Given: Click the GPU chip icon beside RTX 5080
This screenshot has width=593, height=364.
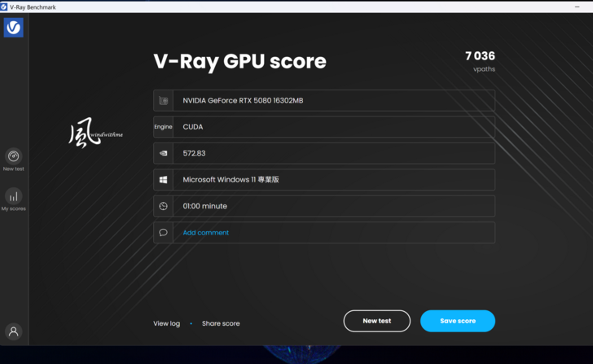Looking at the screenshot, I should tap(163, 101).
